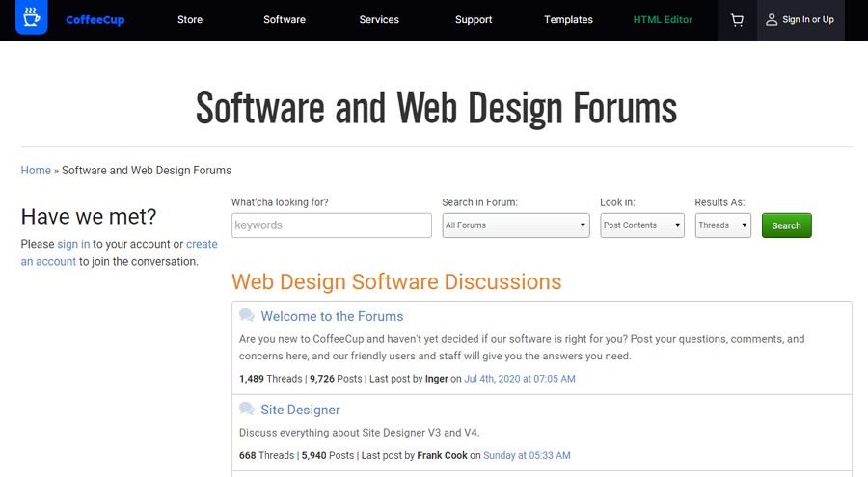Click the Web Design Software Discussions heading

[x=396, y=281]
